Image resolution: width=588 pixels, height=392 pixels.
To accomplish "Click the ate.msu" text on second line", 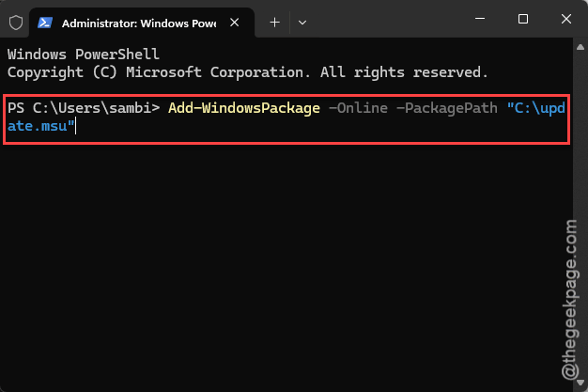I will click(x=41, y=126).
